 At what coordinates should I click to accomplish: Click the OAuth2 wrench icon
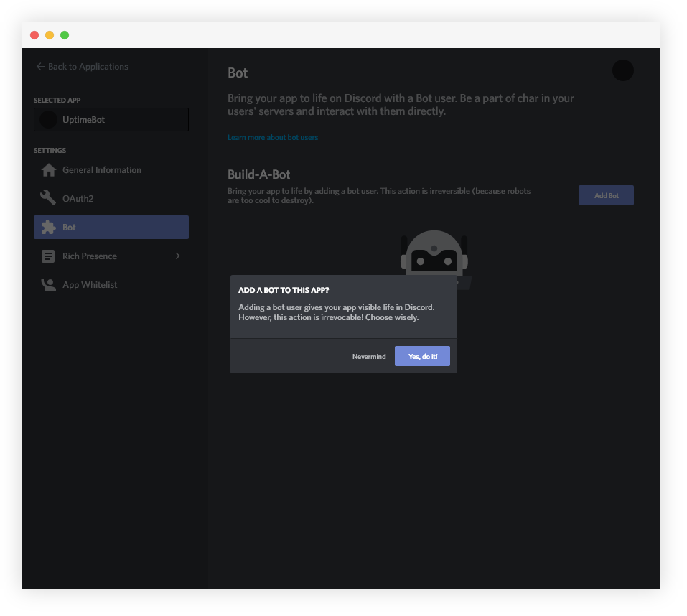(x=48, y=198)
